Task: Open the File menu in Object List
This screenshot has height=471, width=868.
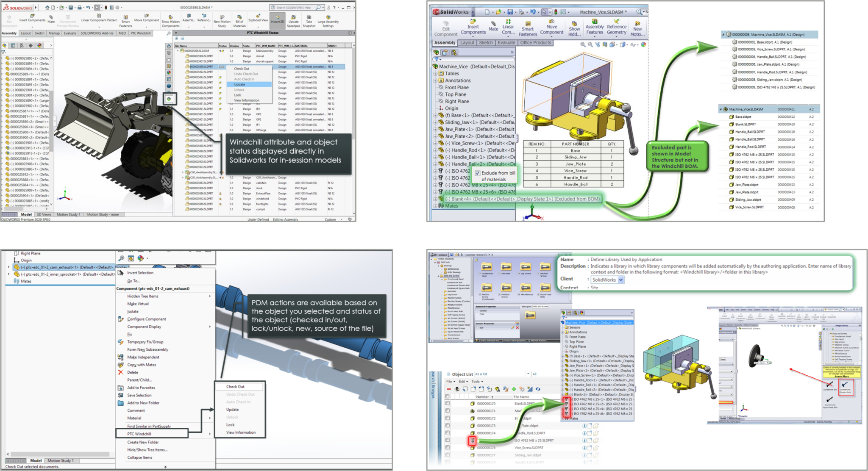Action: pyautogui.click(x=449, y=381)
